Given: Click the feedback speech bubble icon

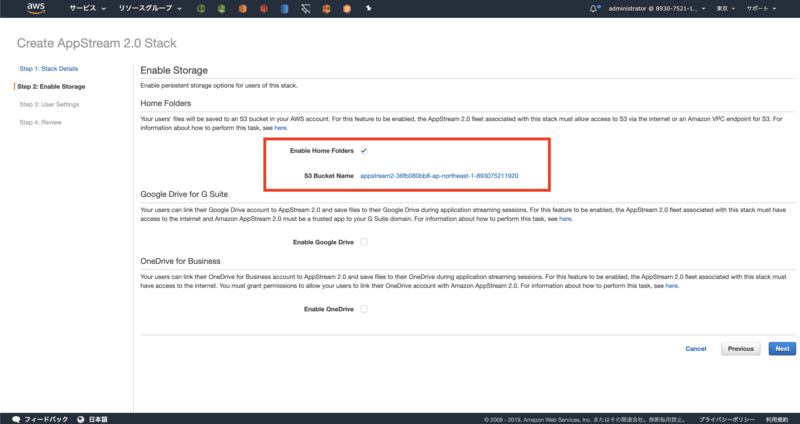Looking at the screenshot, I should click(x=16, y=419).
